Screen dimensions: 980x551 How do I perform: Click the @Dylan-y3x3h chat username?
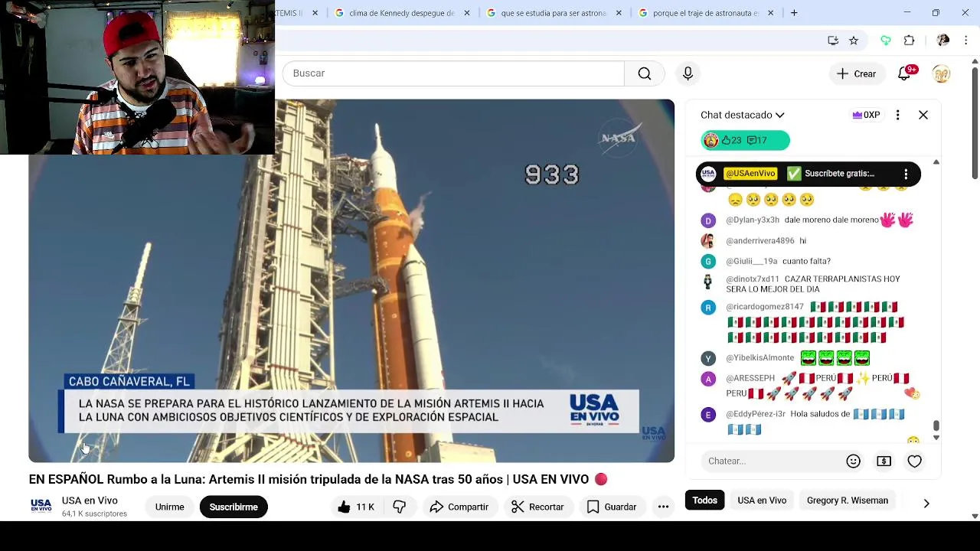point(752,220)
